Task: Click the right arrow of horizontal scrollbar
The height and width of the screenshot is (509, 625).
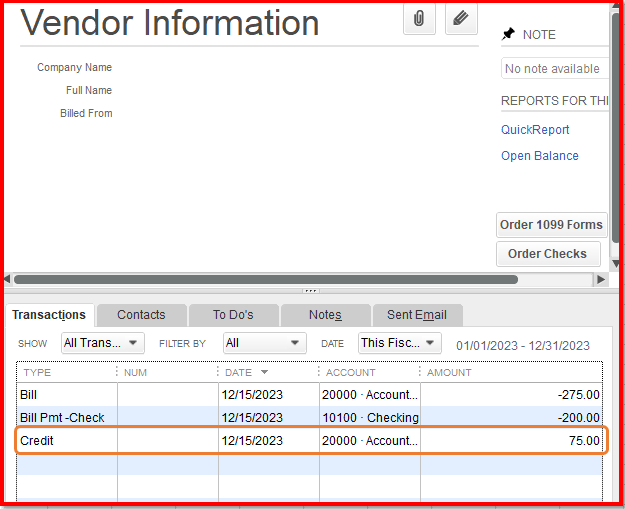Action: pos(601,279)
